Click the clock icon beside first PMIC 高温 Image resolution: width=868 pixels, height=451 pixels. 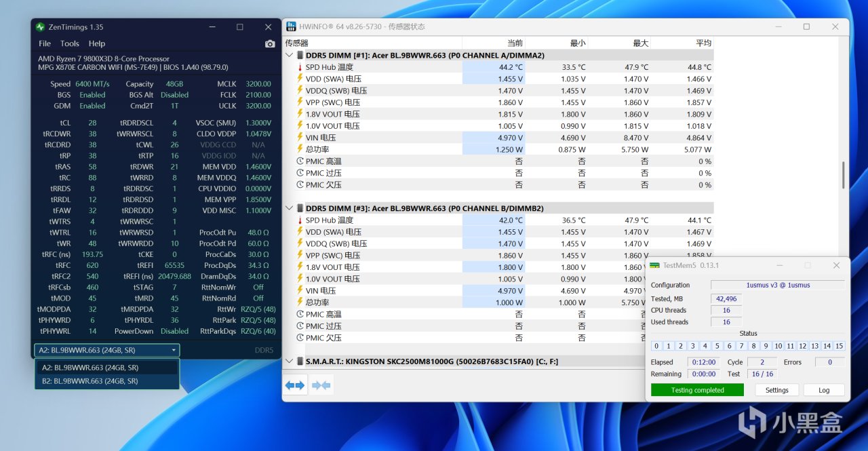300,161
